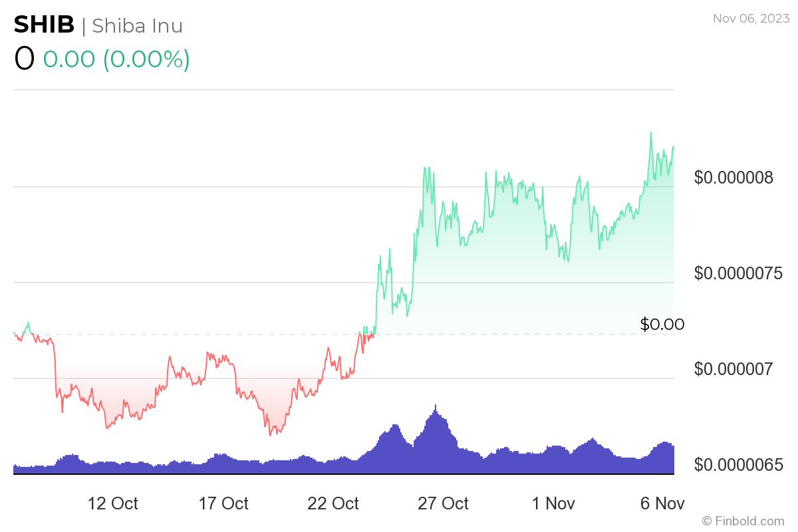Click the 22 Oct date axis label
Image resolution: width=798 pixels, height=532 pixels.
333,503
